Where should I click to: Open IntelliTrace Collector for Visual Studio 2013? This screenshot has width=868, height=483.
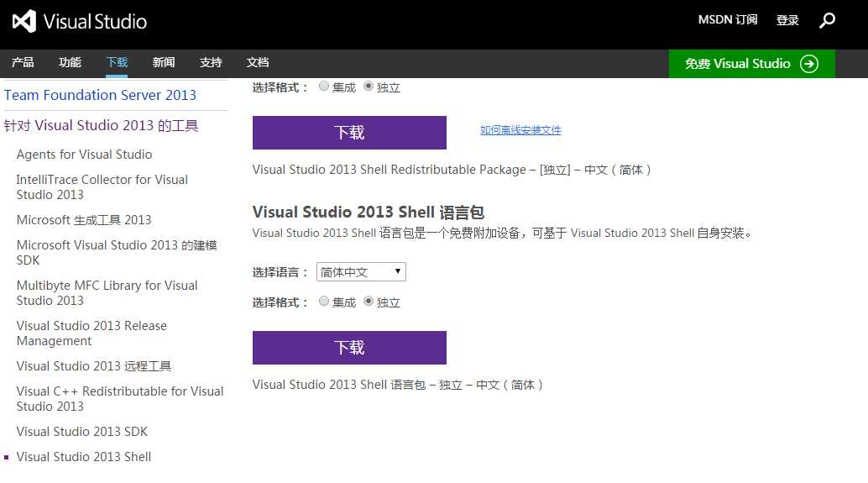(102, 187)
